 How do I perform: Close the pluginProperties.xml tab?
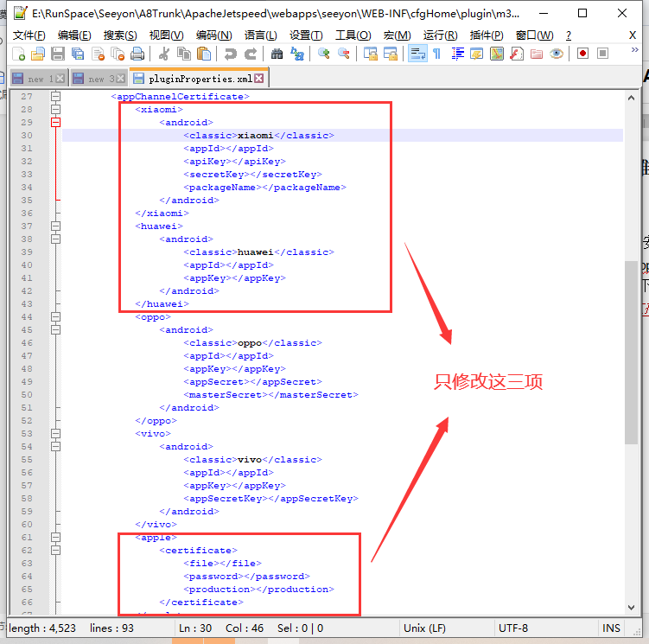pos(259,79)
